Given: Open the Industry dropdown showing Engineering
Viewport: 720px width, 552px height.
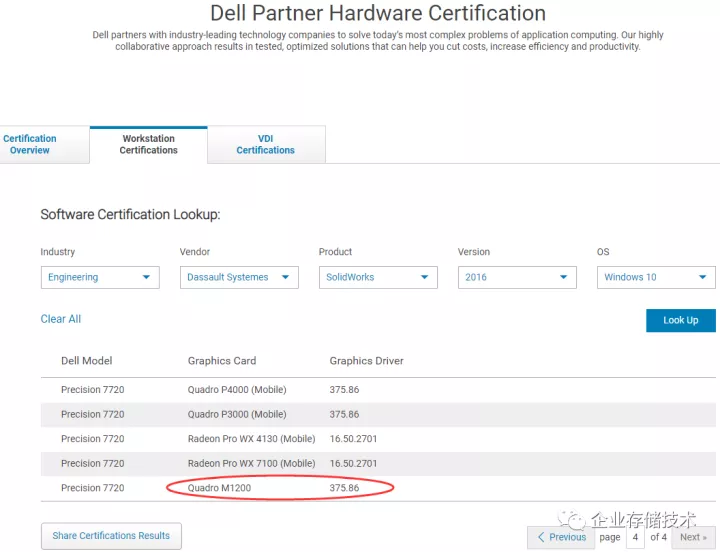Looking at the screenshot, I should point(100,277).
